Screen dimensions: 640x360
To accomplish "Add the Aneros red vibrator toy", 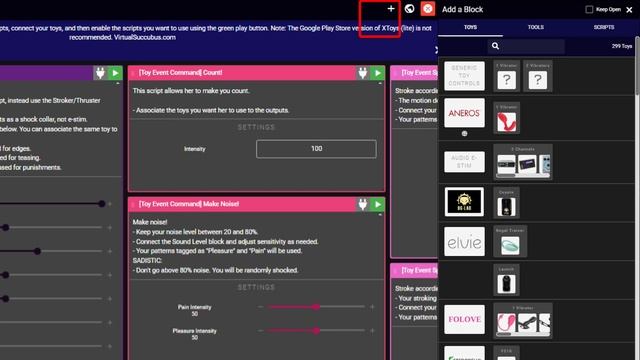I will [507, 118].
